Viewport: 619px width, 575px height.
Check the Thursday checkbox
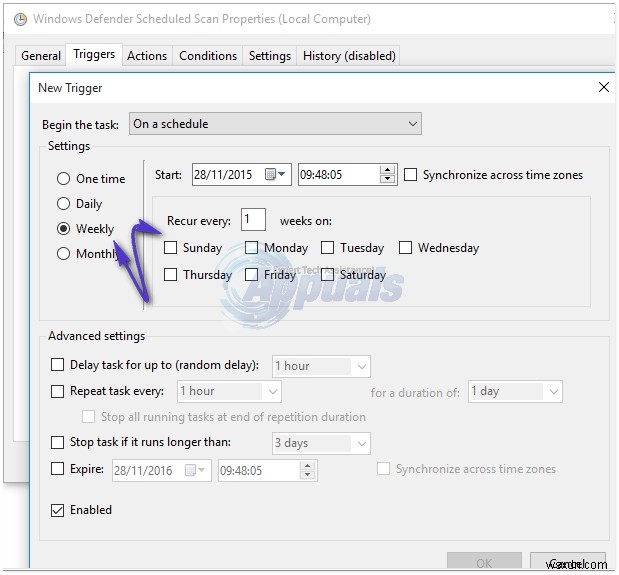(170, 274)
